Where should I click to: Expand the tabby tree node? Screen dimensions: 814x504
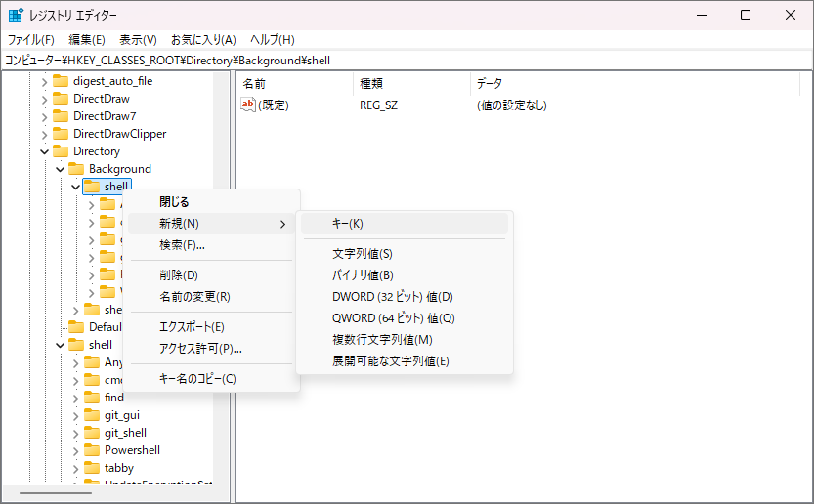(x=76, y=469)
